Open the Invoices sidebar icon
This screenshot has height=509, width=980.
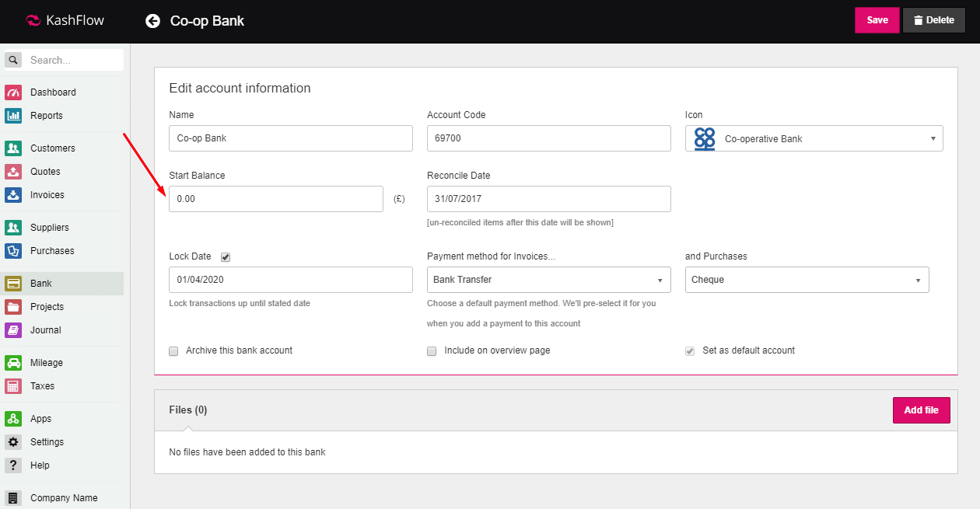[x=13, y=195]
